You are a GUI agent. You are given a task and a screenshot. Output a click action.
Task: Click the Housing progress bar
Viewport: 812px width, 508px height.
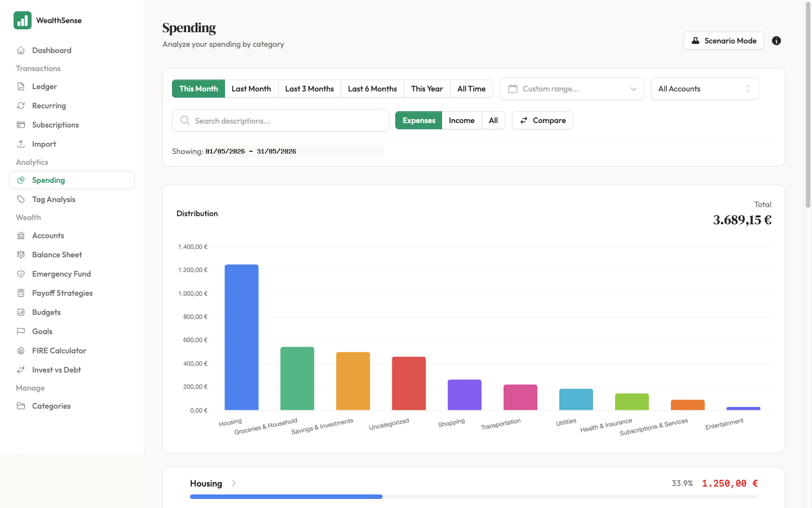click(x=474, y=497)
